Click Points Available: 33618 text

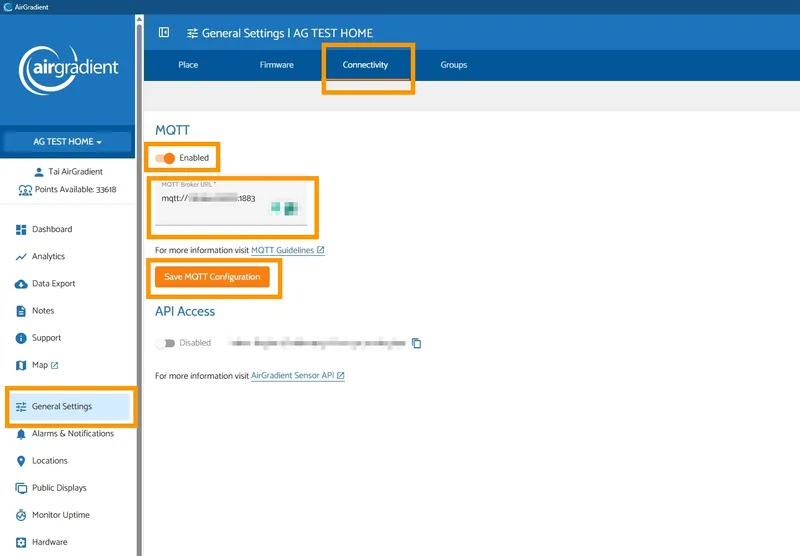tap(76, 190)
